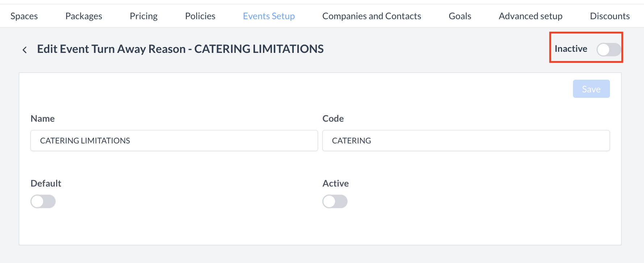Viewport: 644px width, 263px height.
Task: Select the CATERING LIMITATIONS text value
Action: tap(85, 141)
